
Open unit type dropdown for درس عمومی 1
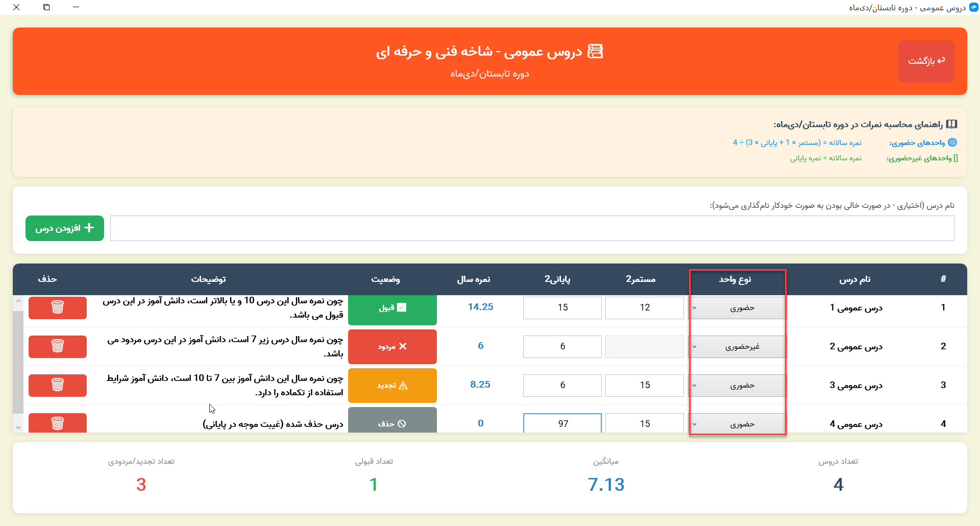(737, 308)
